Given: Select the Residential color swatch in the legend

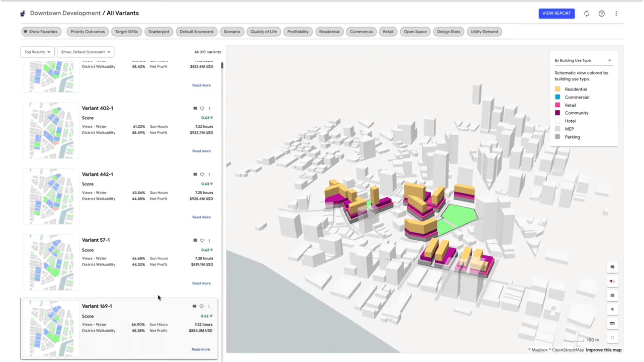Looking at the screenshot, I should click(x=557, y=89).
